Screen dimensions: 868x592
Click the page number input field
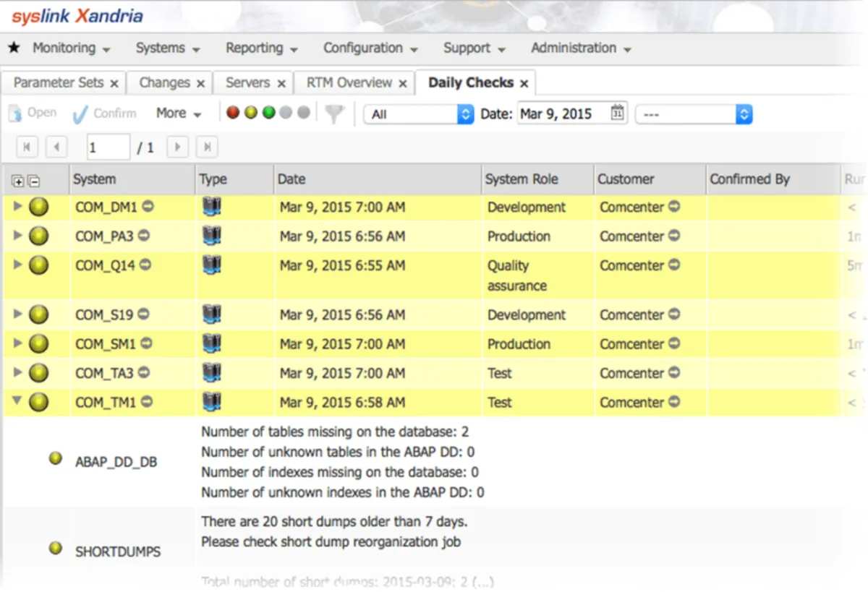point(108,147)
